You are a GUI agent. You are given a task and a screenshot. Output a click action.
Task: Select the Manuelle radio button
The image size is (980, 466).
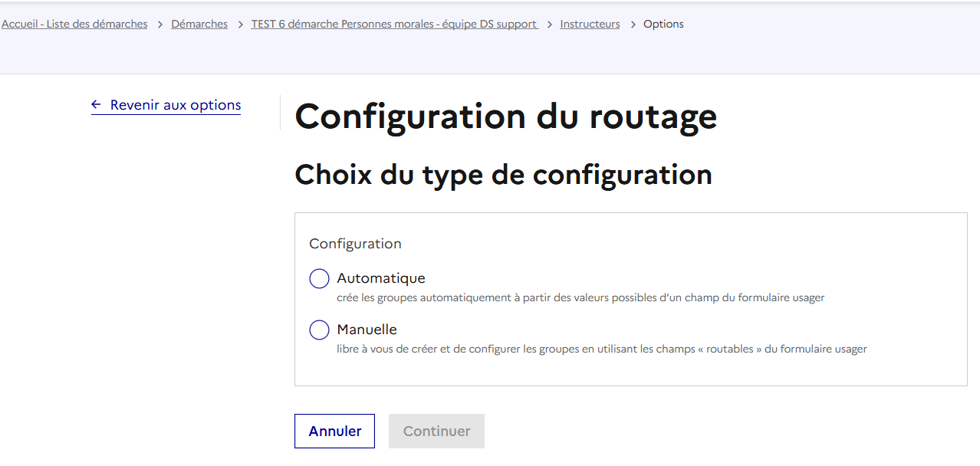coord(319,330)
